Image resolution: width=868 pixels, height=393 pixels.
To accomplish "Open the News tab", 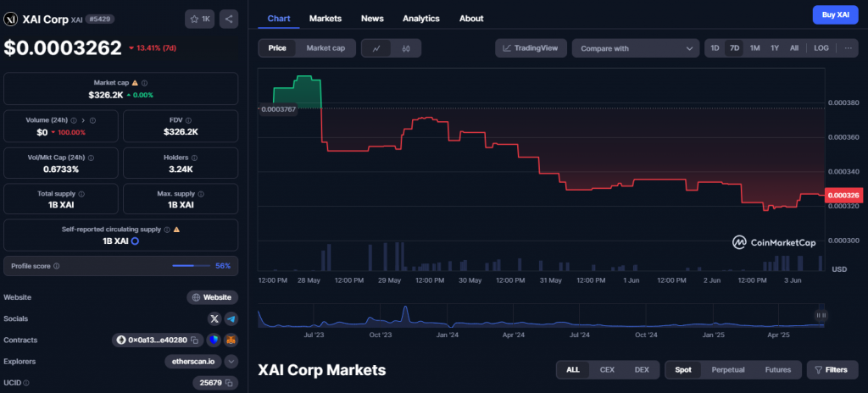I will (x=372, y=19).
